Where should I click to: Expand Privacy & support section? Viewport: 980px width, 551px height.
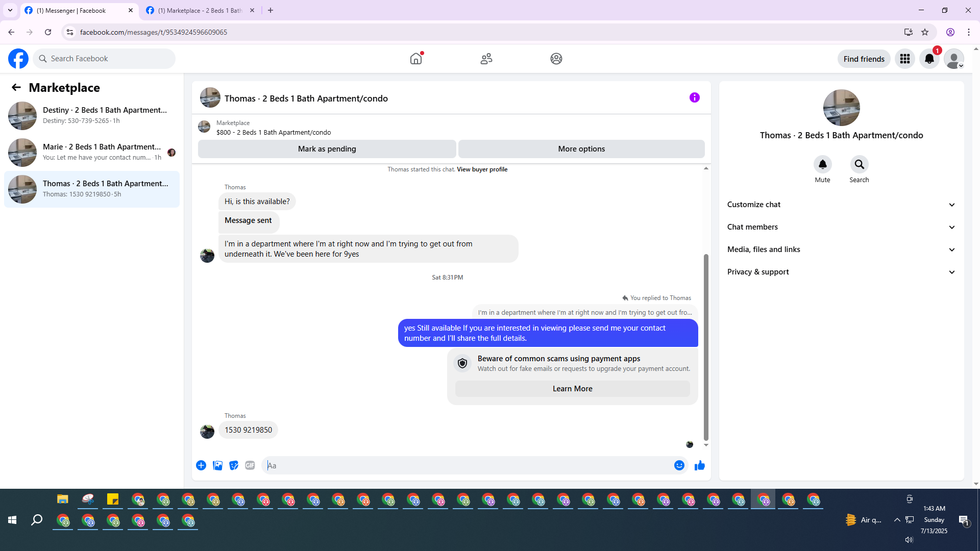coord(841,272)
